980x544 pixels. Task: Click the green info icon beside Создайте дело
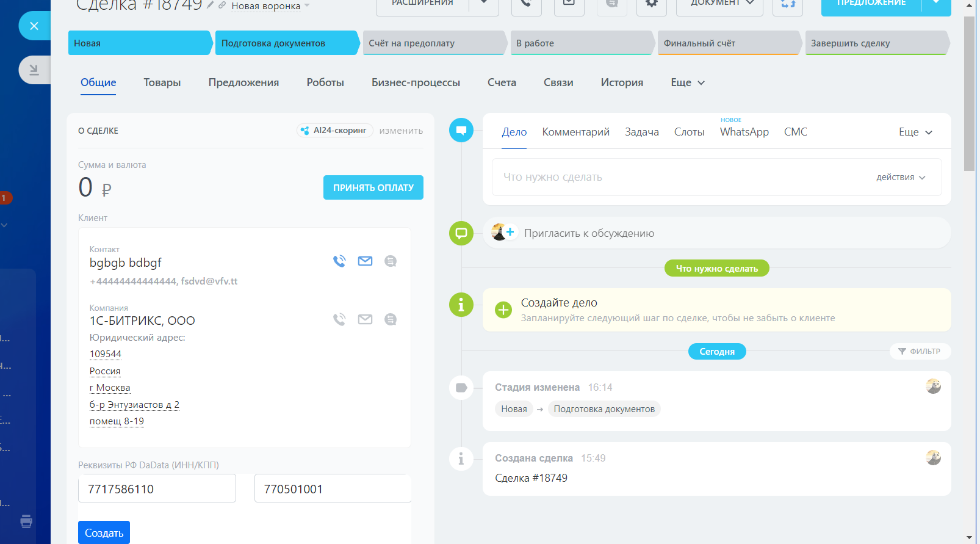click(461, 305)
